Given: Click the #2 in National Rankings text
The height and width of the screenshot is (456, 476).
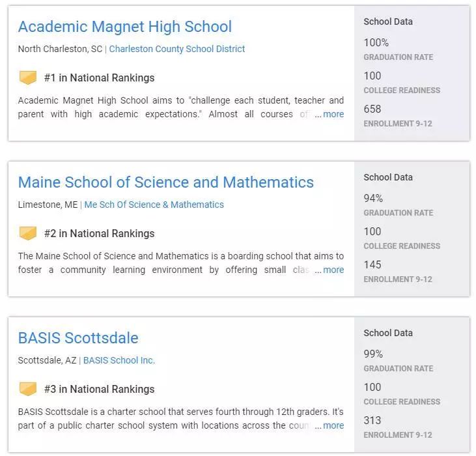Looking at the screenshot, I should click(99, 233).
